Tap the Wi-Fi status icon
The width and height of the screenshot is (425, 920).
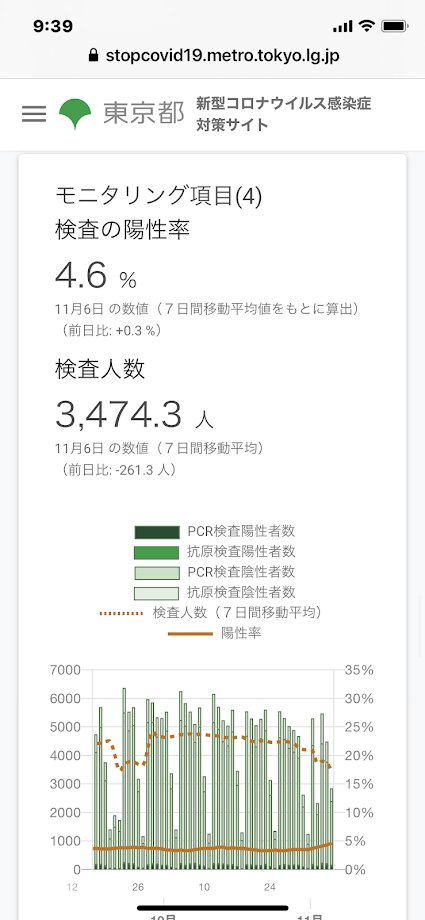(367, 26)
